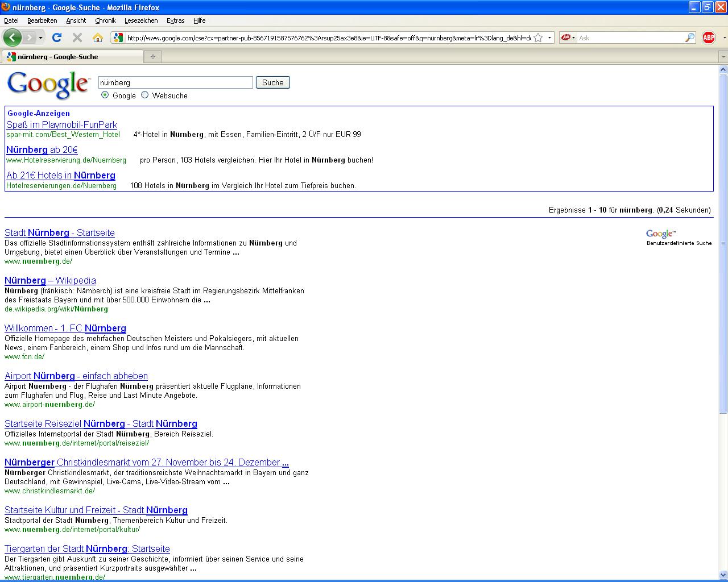Open the Ask search engine selector
Screen dimensions: 728x582
click(568, 38)
